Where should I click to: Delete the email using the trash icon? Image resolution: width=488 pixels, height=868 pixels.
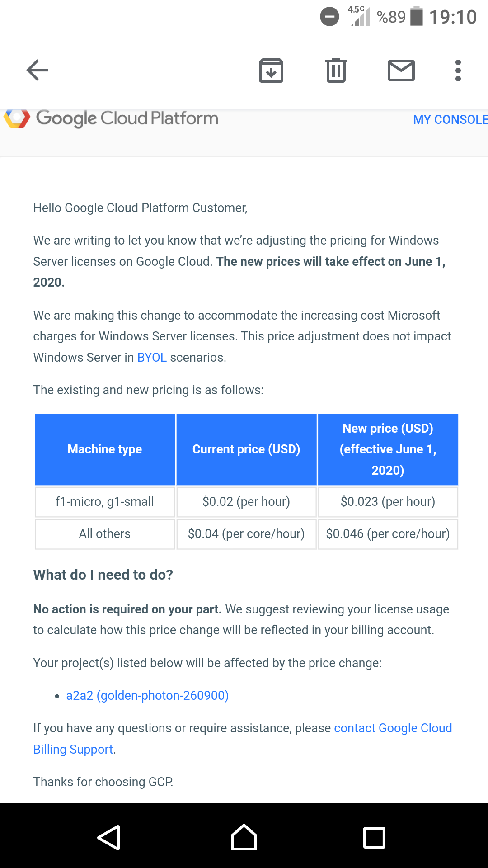point(336,71)
